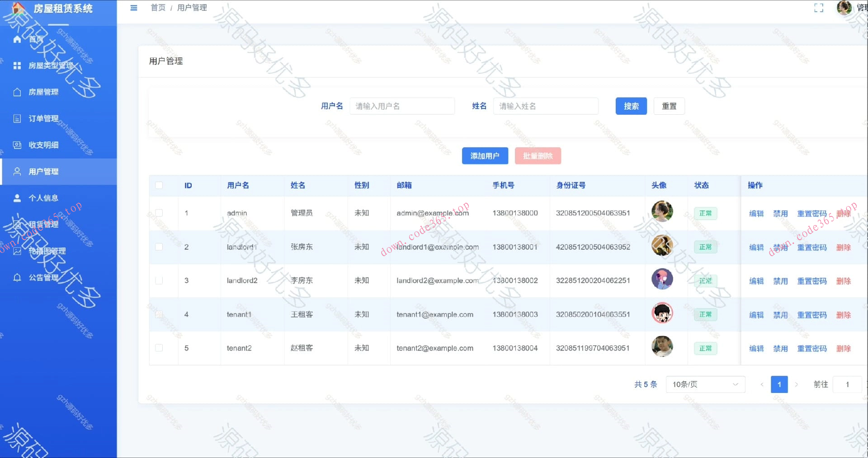This screenshot has width=868, height=458.
Task: Open 个人信息 from the sidebar
Action: [43, 198]
